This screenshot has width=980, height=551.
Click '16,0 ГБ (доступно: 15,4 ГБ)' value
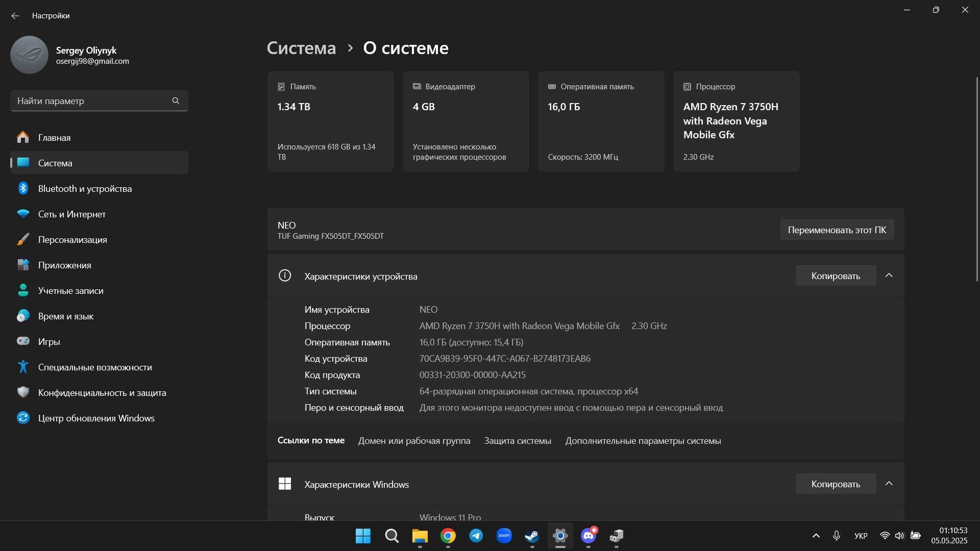coord(471,342)
